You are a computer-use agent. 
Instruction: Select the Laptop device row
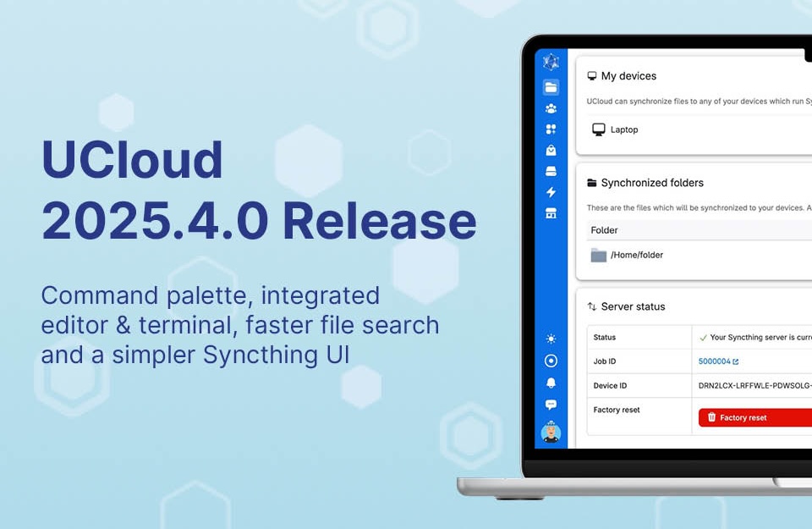[700, 129]
